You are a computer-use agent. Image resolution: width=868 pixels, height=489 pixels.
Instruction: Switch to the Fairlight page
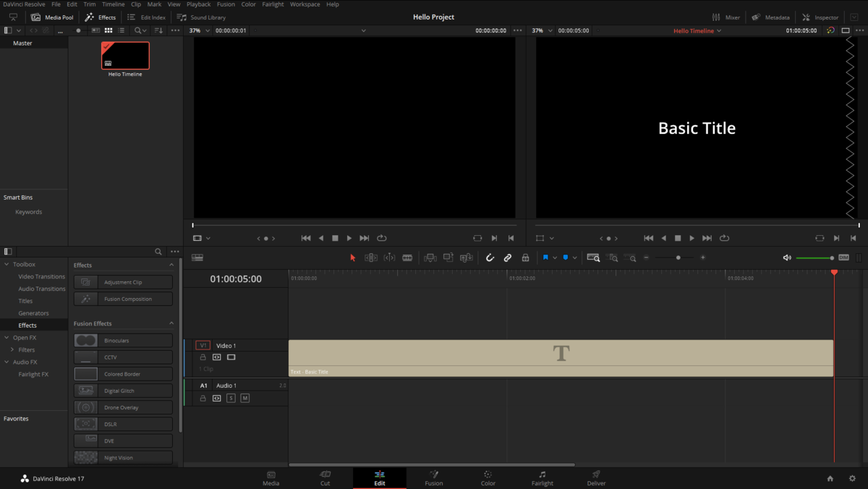[x=542, y=477]
